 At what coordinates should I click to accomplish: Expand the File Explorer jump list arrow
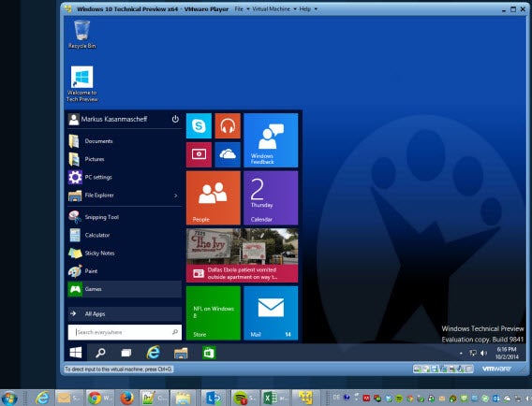click(x=175, y=196)
